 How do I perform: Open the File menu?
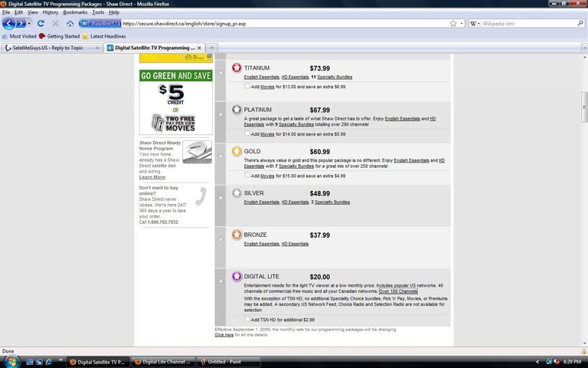(6, 12)
